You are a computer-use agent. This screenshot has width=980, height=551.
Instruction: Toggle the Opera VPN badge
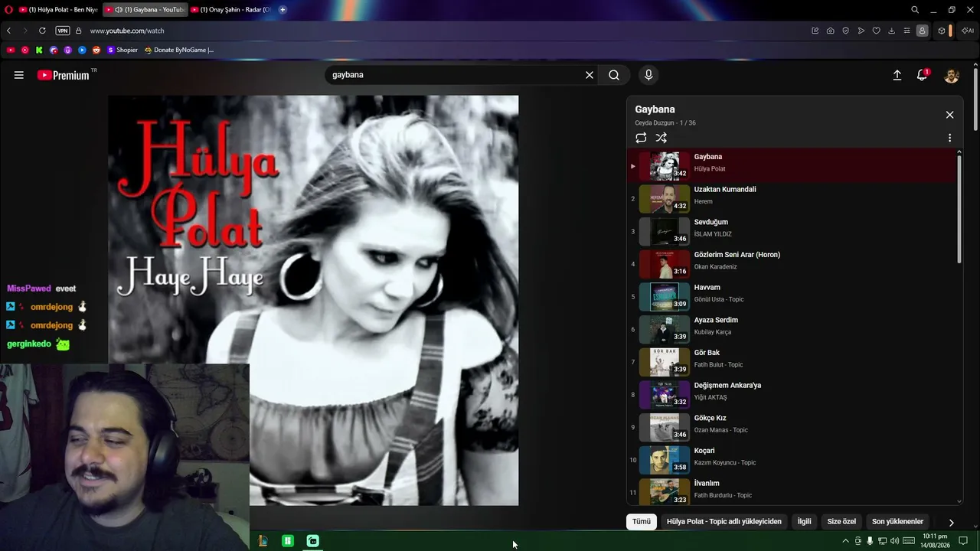(x=63, y=31)
